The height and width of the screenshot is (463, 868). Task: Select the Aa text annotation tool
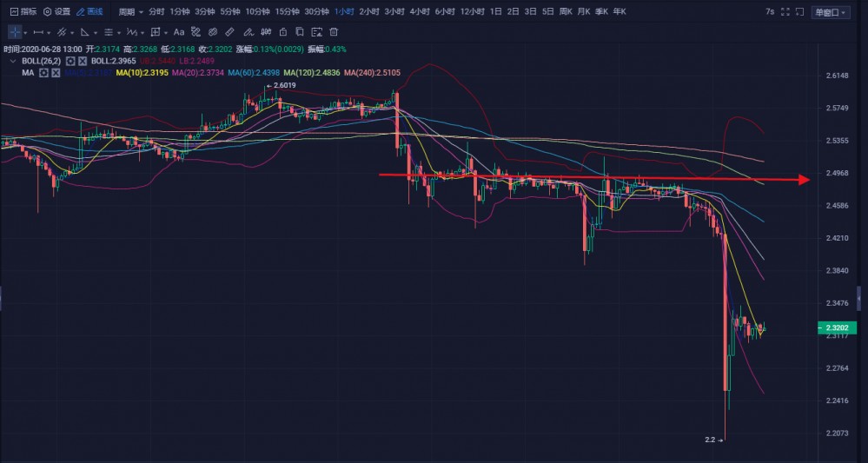click(179, 31)
